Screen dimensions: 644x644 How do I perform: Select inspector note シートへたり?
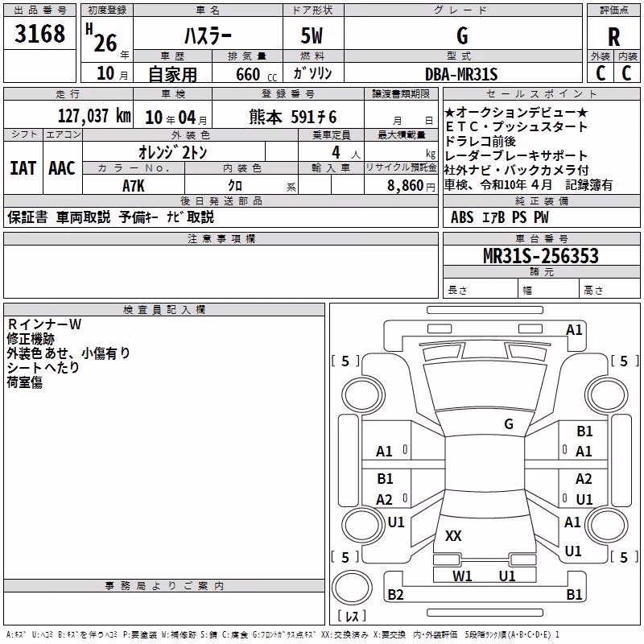tap(43, 368)
